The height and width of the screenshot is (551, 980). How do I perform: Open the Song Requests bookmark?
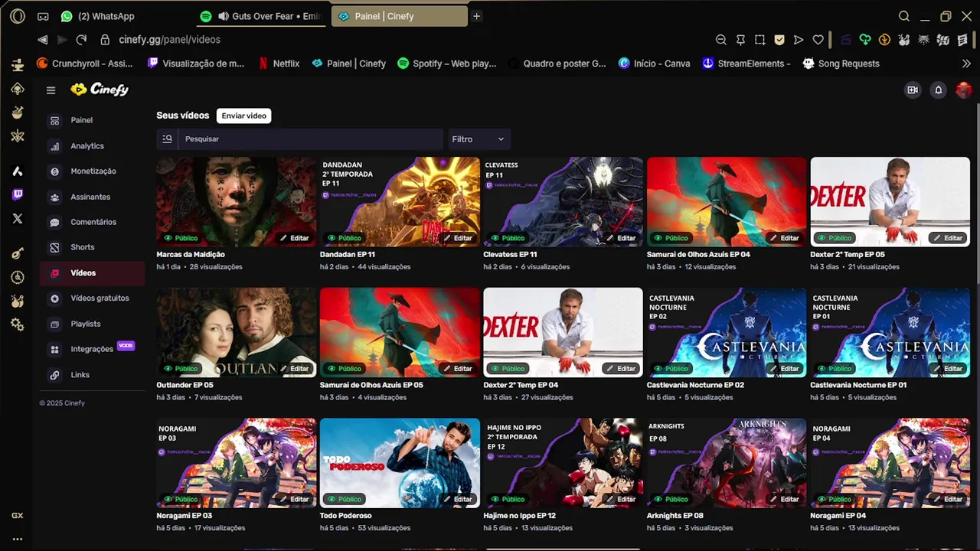coord(841,64)
